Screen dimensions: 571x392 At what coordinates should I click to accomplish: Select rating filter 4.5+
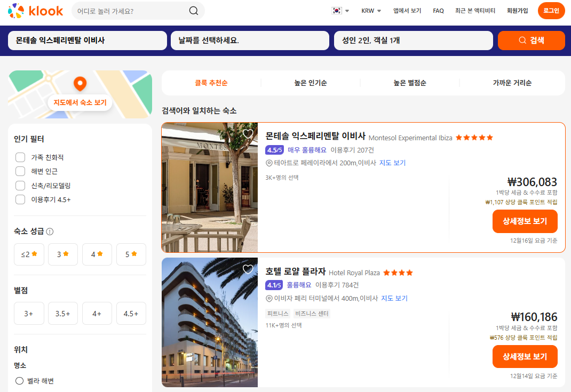click(131, 314)
